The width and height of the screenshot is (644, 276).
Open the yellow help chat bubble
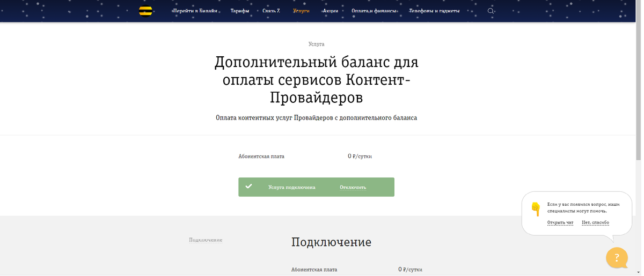[x=617, y=257]
